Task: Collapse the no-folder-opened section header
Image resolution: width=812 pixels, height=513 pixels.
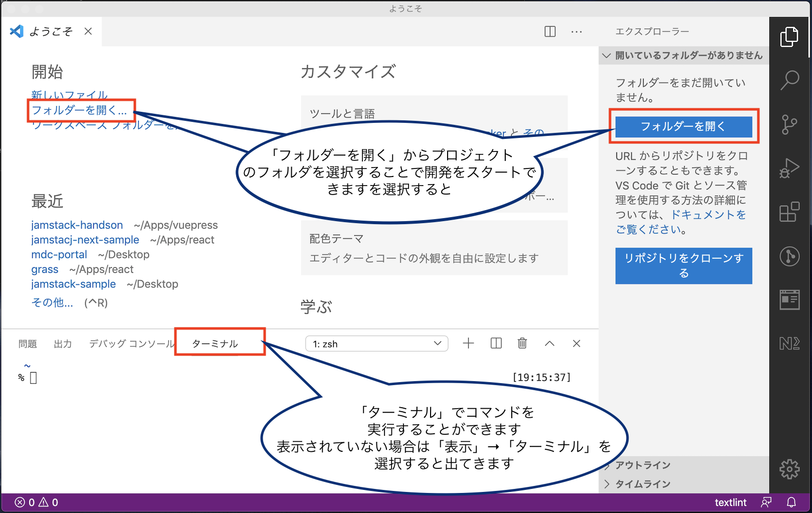Action: click(684, 55)
